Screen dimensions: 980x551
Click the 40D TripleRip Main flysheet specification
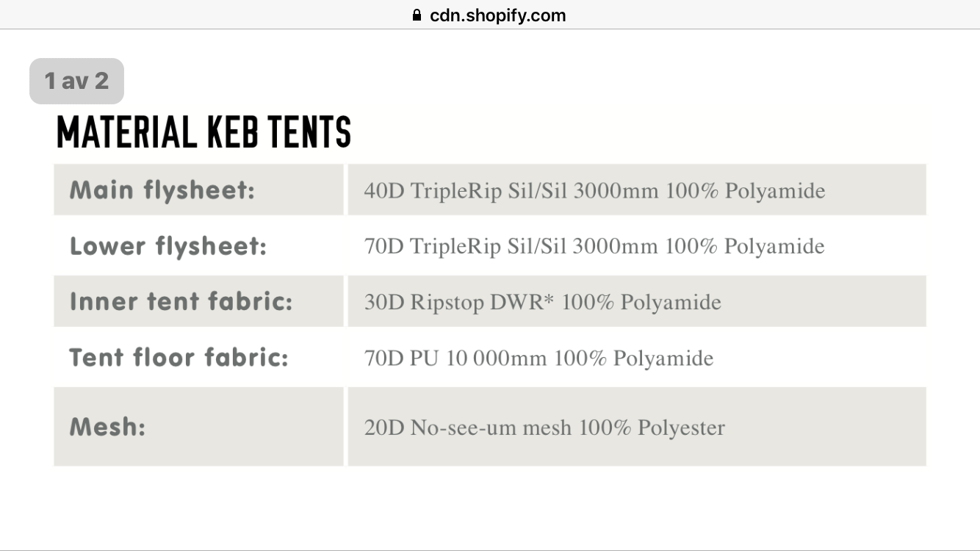pyautogui.click(x=594, y=191)
